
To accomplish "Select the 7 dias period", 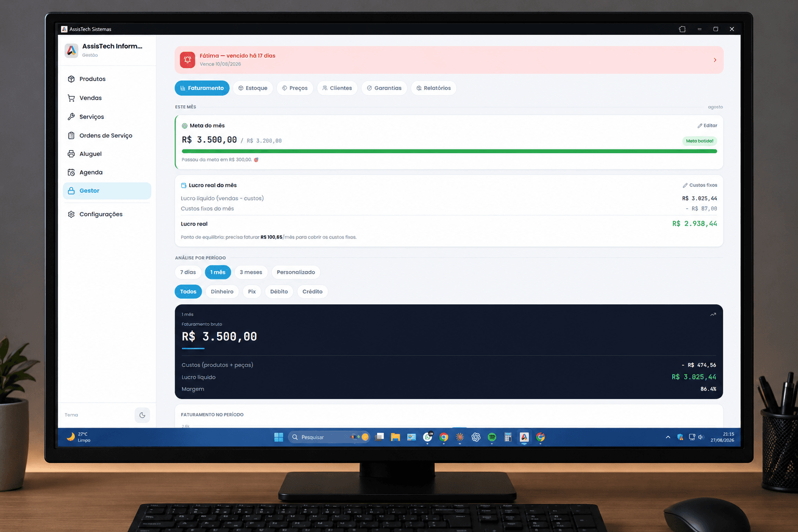I will pyautogui.click(x=188, y=272).
